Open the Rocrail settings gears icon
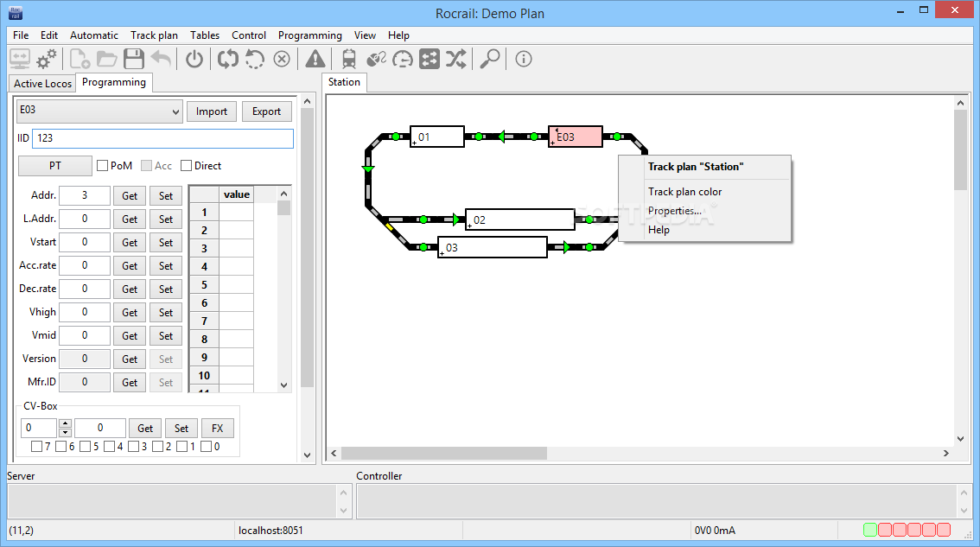This screenshot has height=547, width=980. [x=47, y=60]
